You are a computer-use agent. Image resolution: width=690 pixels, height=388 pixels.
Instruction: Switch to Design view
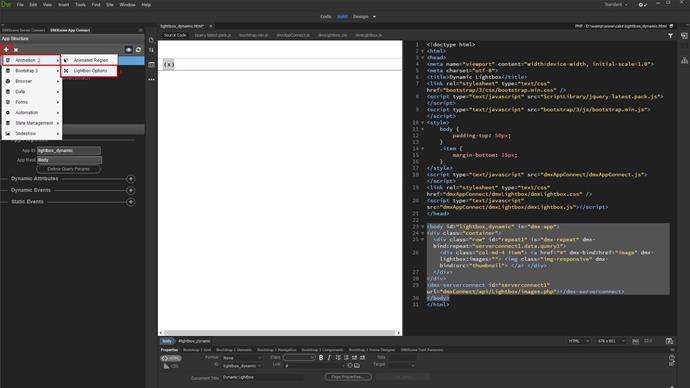(360, 17)
